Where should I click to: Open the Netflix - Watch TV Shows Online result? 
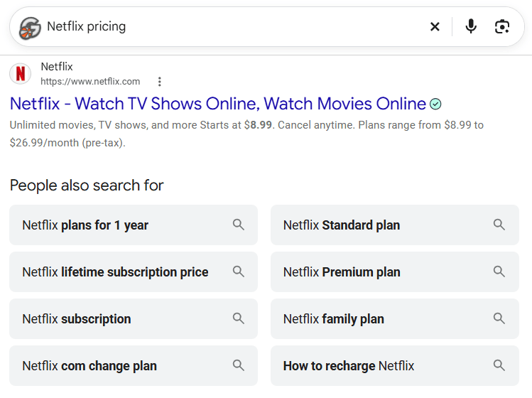pyautogui.click(x=218, y=104)
